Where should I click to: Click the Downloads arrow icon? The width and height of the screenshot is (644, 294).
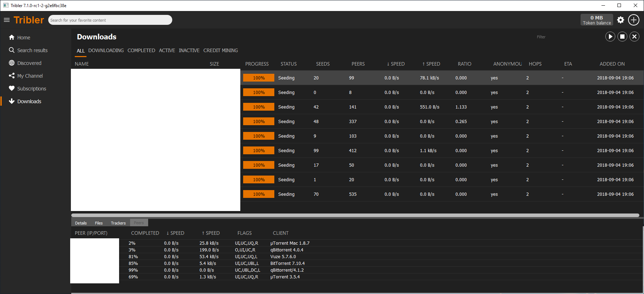(12, 101)
